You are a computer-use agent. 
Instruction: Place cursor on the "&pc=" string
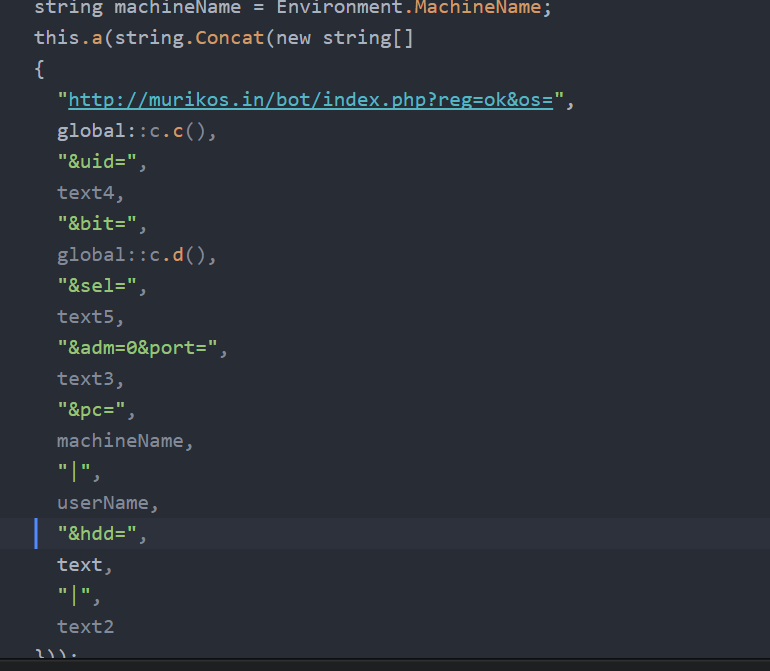point(96,410)
